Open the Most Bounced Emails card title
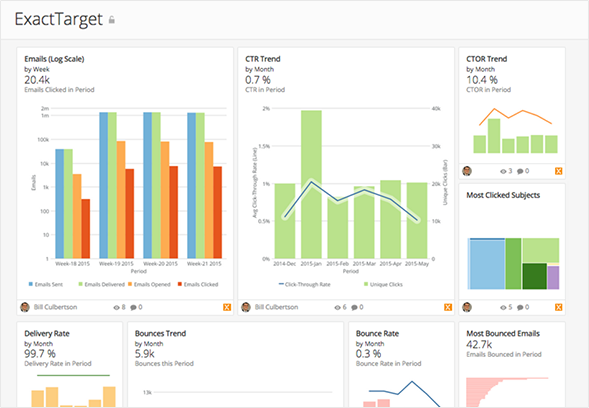This screenshot has width=589, height=408. coord(503,334)
